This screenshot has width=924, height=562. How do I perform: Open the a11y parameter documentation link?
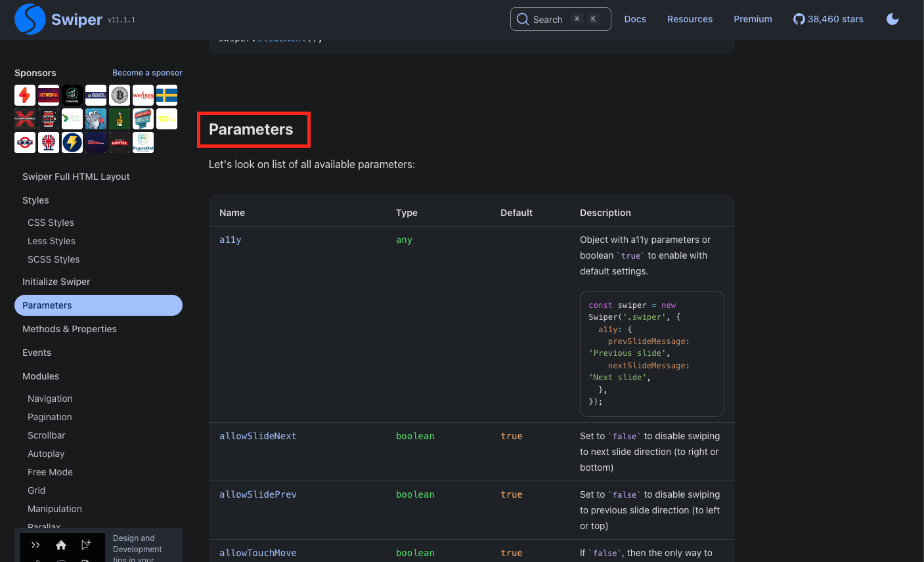point(230,240)
